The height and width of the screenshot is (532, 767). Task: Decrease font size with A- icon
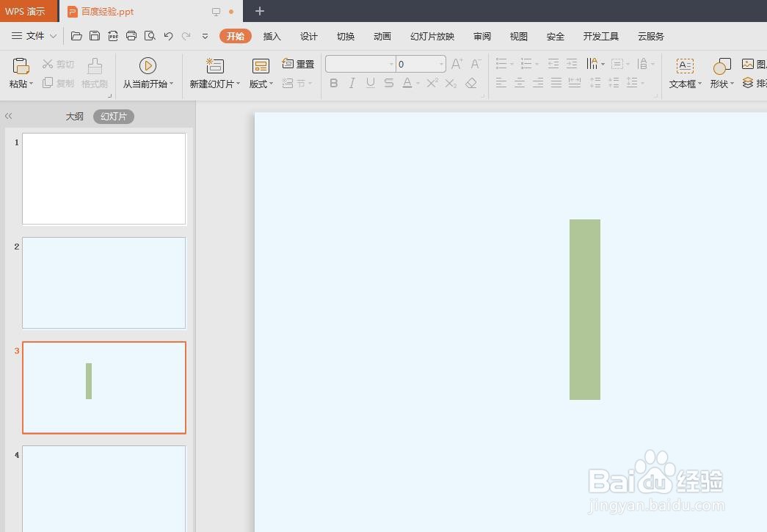(476, 64)
